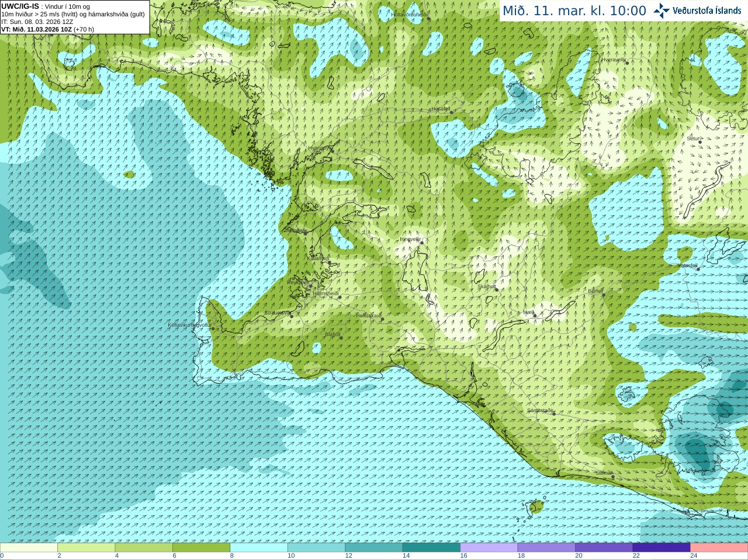Click the Reykjavík station marker
Viewport: 748px width, 560px height.
(x=311, y=285)
